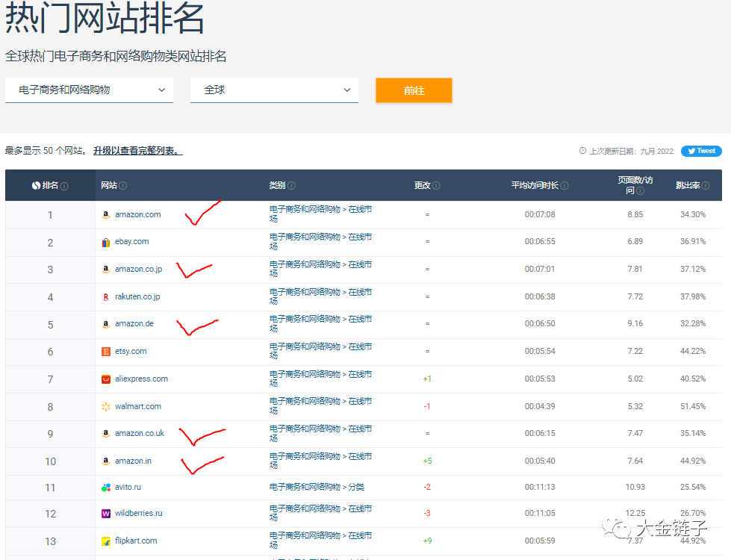Click the category link in the amazon.com row
Screen dimensions: 731x560
tap(321, 214)
